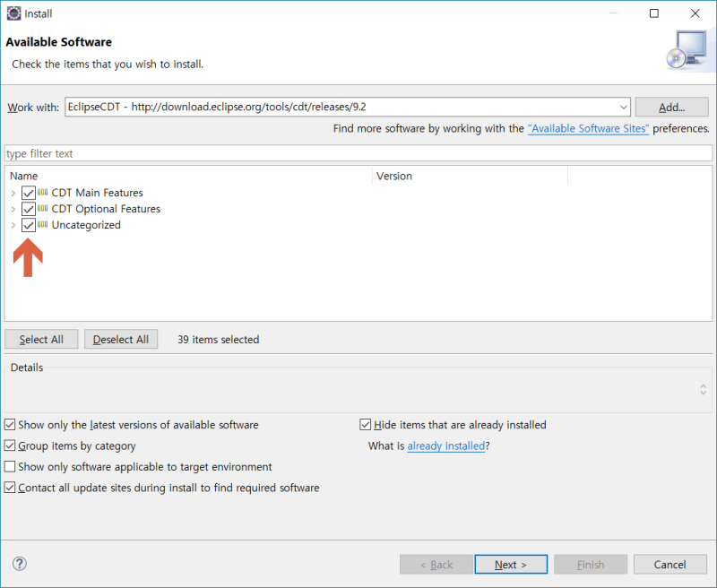
Task: Open the Available Software Sites link
Action: click(x=588, y=128)
